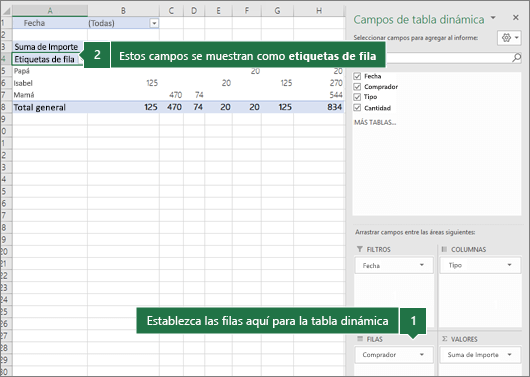Select row header 8

(6, 107)
